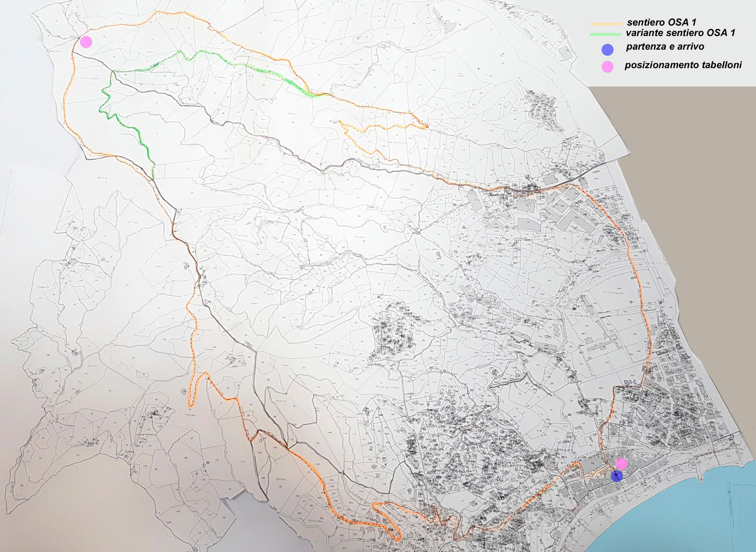Screen dimensions: 756x552
Task: Select the orange line sample in the legend
Action: [x=605, y=23]
